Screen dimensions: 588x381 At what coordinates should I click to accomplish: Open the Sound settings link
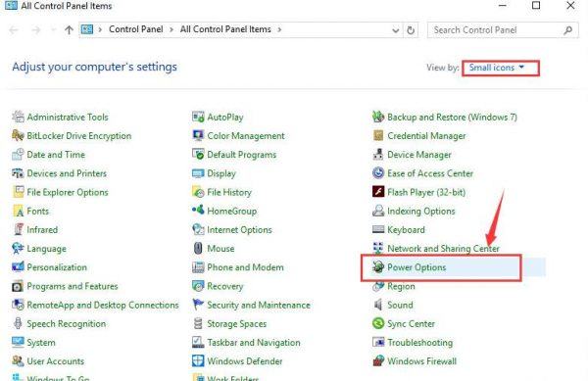click(x=400, y=305)
